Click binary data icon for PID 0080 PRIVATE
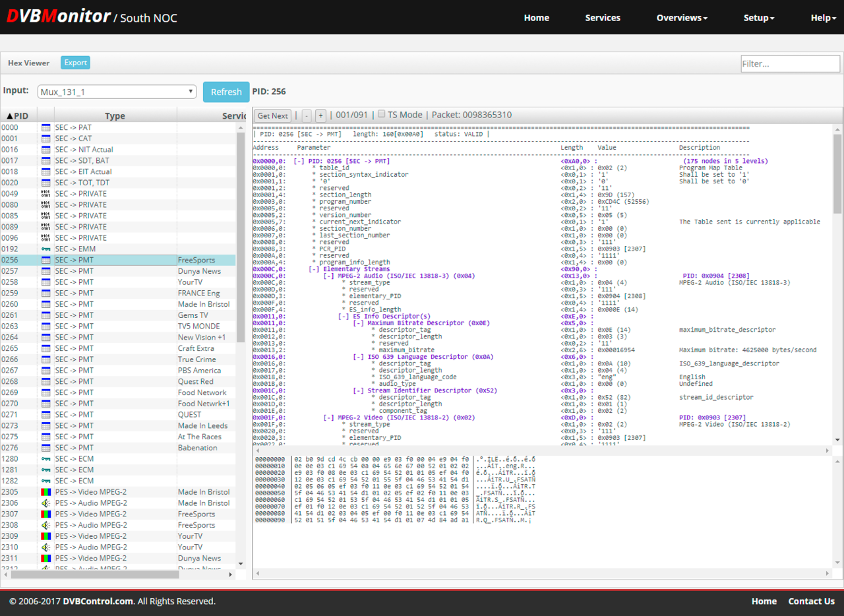 (46, 204)
